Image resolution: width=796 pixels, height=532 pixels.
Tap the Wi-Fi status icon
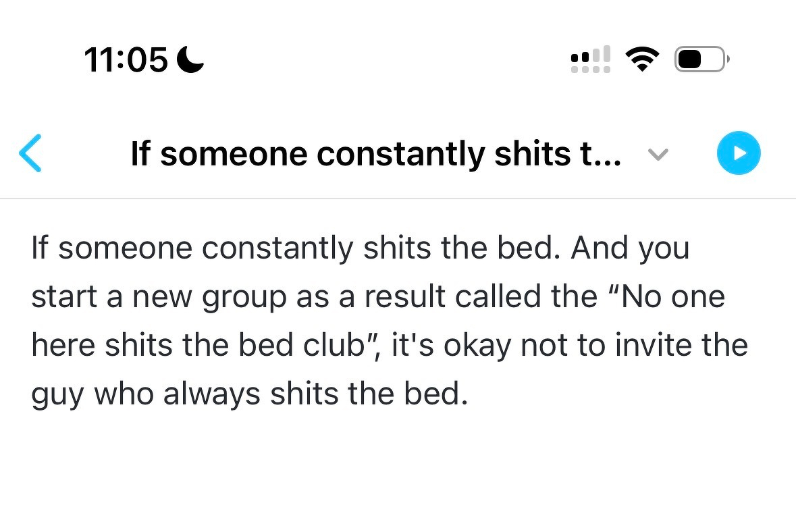tap(643, 59)
